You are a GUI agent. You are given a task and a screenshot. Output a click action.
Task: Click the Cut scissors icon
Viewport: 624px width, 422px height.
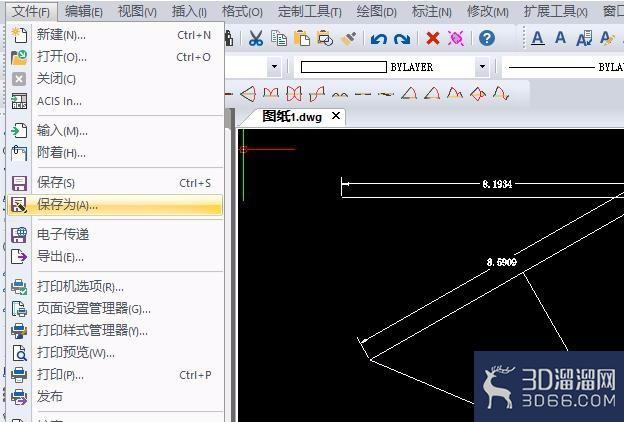pos(255,38)
